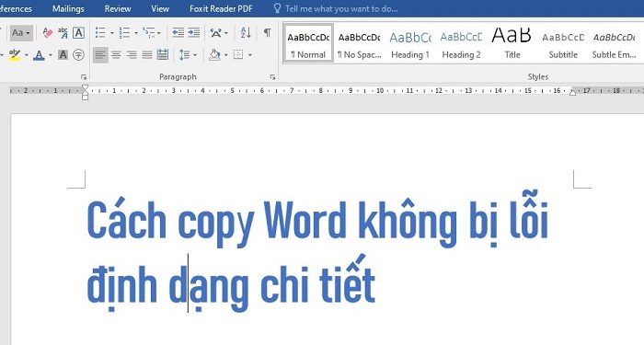Open line and paragraph spacing menu

point(188,54)
